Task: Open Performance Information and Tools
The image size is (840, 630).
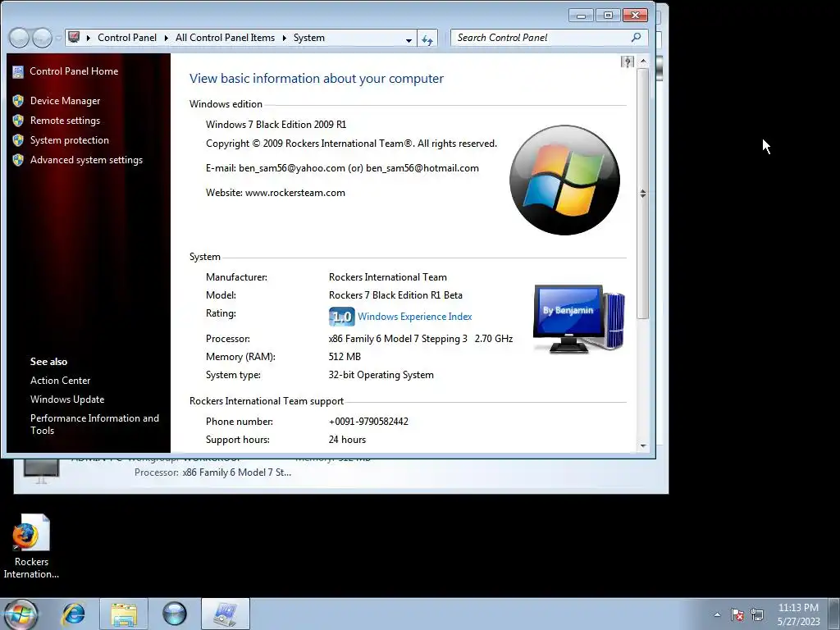Action: click(94, 424)
